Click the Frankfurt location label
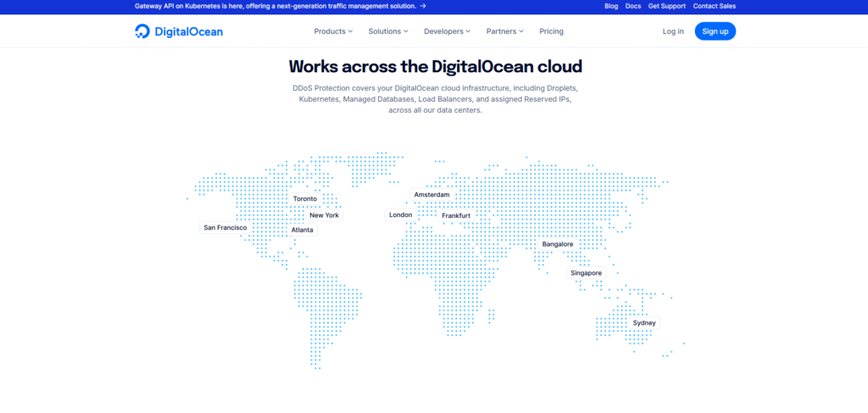The height and width of the screenshot is (413, 868). pyautogui.click(x=455, y=215)
